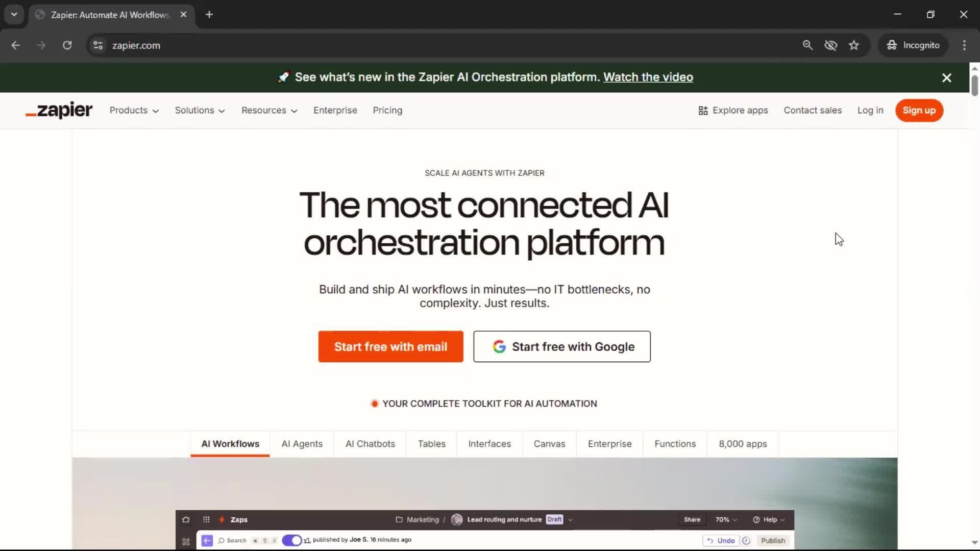Open the zoom search icon in address bar
The height and width of the screenshot is (551, 980).
(x=807, y=45)
